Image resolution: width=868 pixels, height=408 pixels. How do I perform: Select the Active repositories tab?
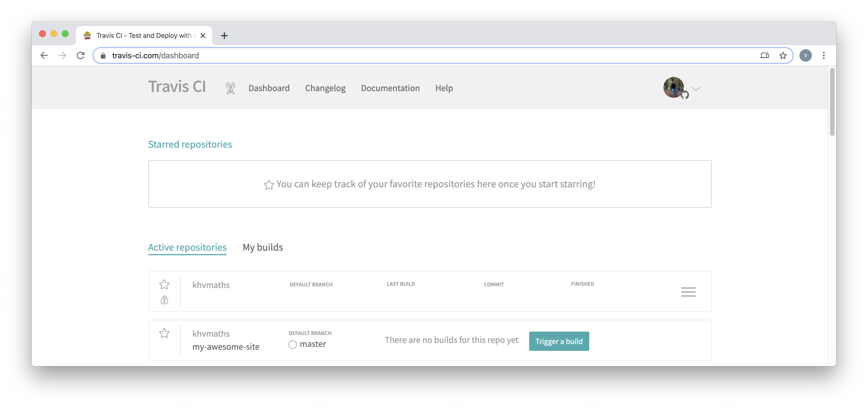187,247
